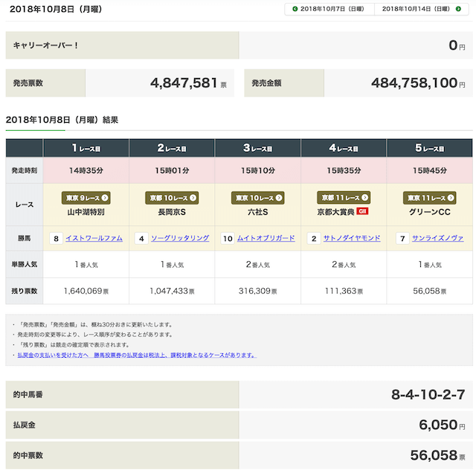Open the サトノダイヤモンド horse link

click(x=352, y=239)
